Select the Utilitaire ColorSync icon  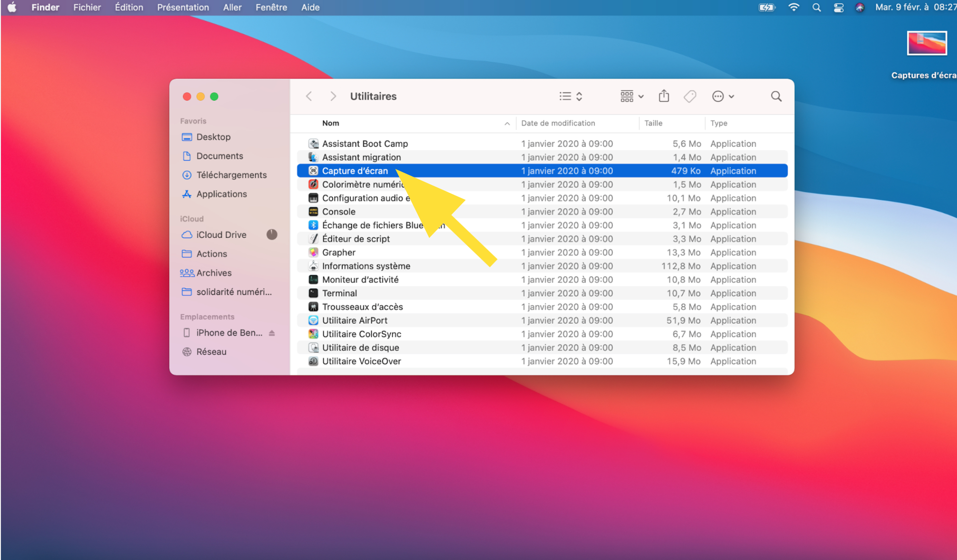click(313, 334)
